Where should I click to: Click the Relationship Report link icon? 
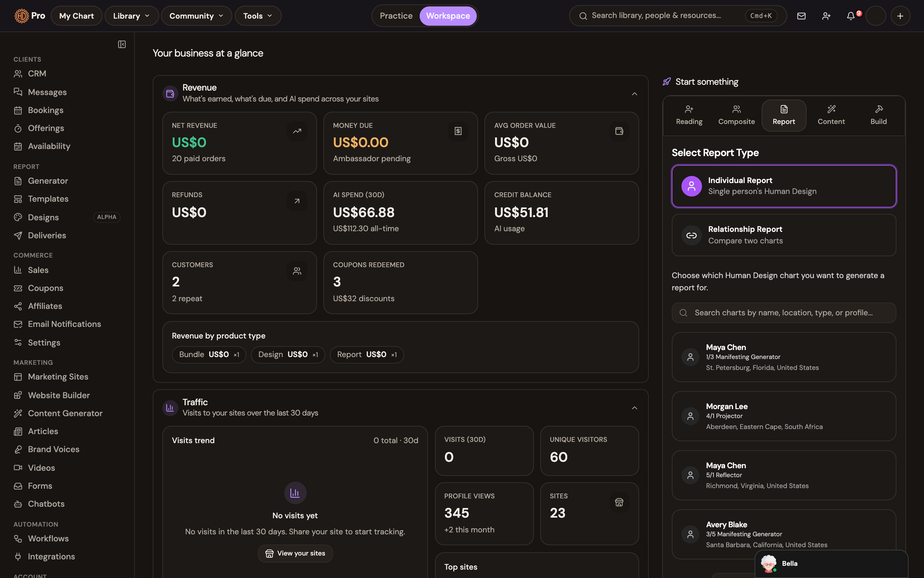pyautogui.click(x=691, y=235)
